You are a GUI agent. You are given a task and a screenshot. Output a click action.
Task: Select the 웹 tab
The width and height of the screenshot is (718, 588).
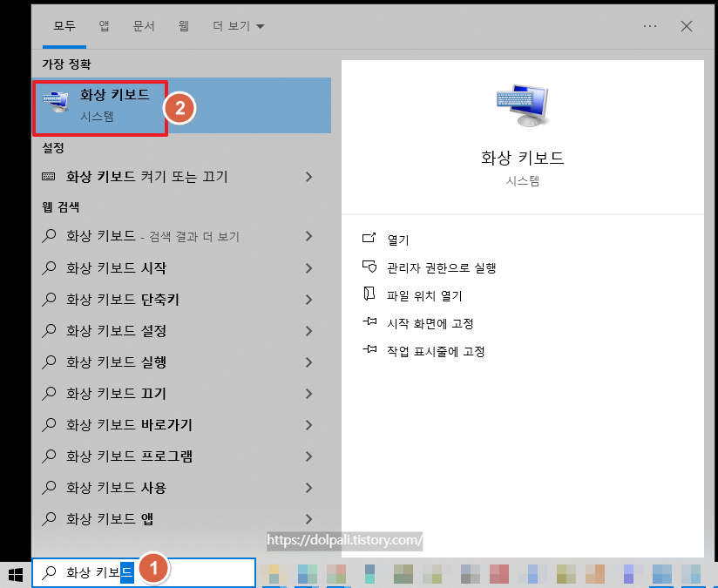coord(183,26)
